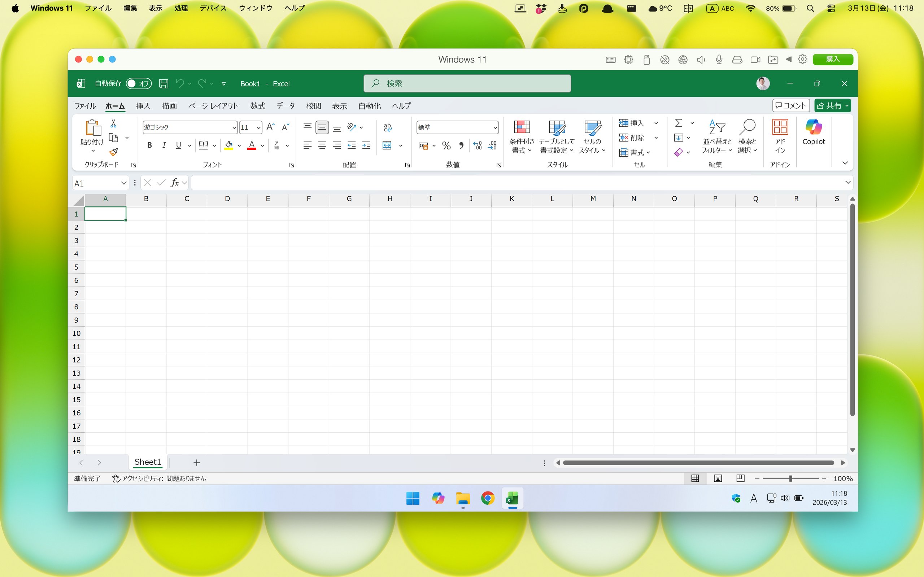Open the Name Box dropdown arrow
924x577 pixels.
[x=123, y=183]
